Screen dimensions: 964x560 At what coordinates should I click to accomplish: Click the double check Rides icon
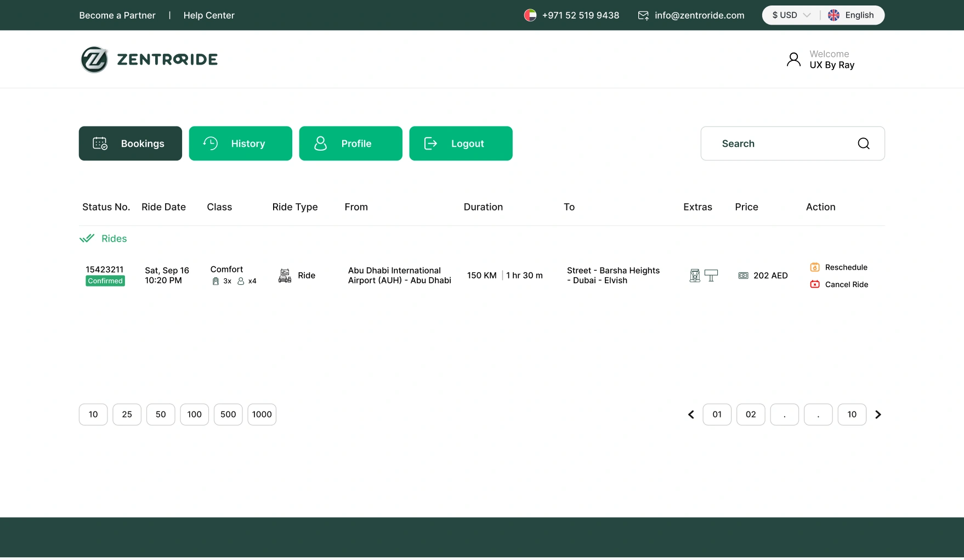pos(87,238)
